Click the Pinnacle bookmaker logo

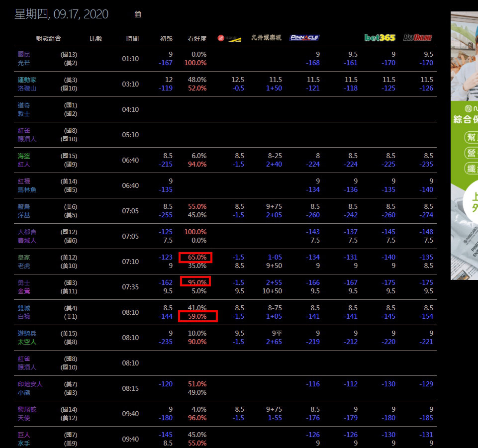click(x=304, y=38)
